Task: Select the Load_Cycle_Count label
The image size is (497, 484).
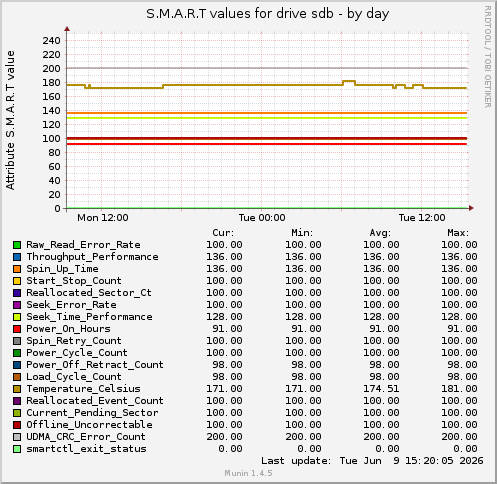Action: tap(74, 377)
